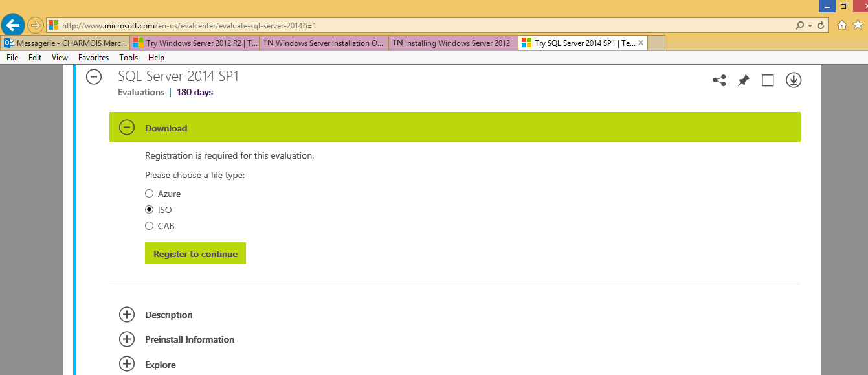
Task: Open the File menu
Action: point(12,58)
